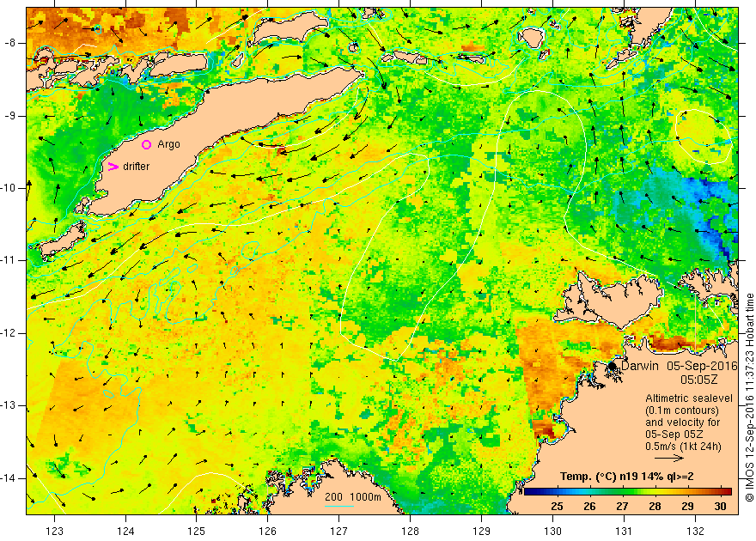Screen dimensions: 756x541
Task: Click the vertical IMOS copyright timestamp text
Action: tap(749, 398)
